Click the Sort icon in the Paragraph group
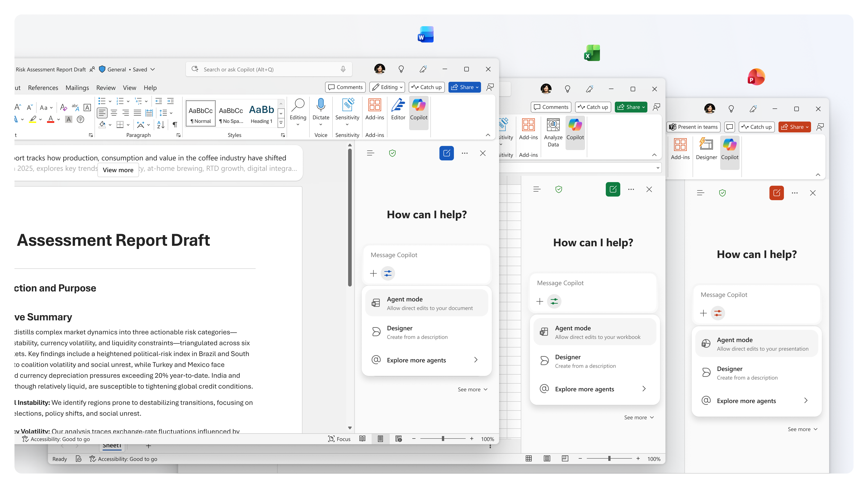Screen dimensions: 868x488 [x=160, y=125]
